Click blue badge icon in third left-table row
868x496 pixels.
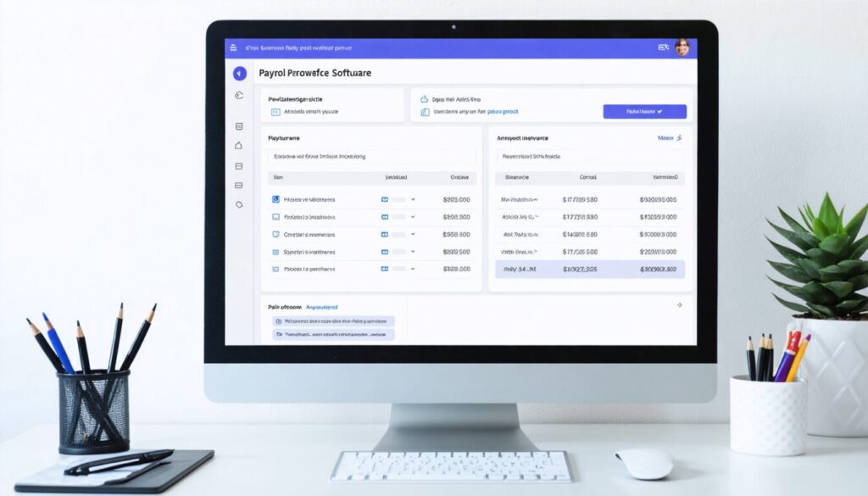point(385,234)
